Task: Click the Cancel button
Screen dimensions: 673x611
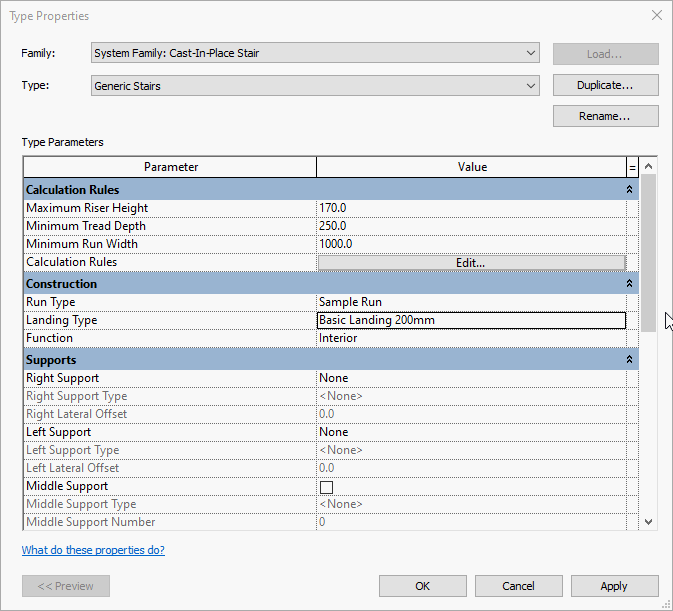Action: pyautogui.click(x=518, y=586)
